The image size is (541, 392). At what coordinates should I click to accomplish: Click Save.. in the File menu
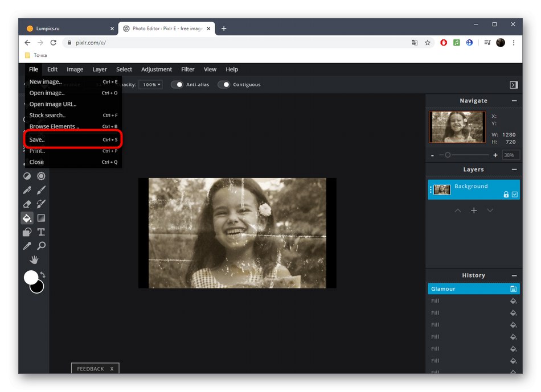coord(37,139)
